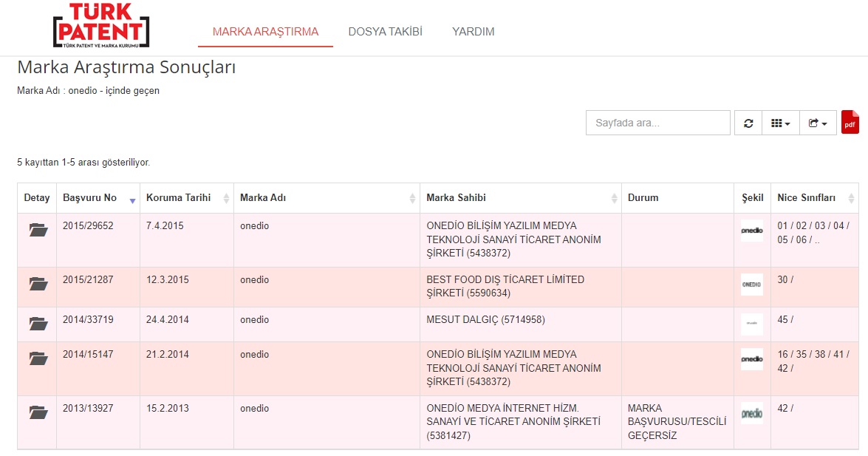Click the 5 kayıttan 1-5 arası text
868x456 pixels.
click(83, 163)
